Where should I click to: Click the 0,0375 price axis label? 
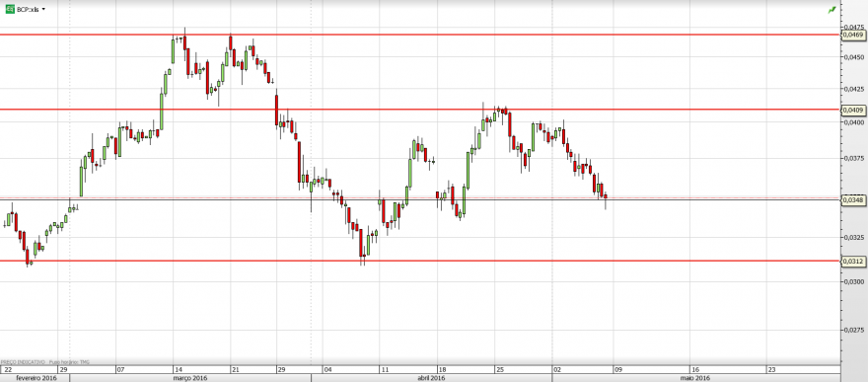tap(854, 158)
